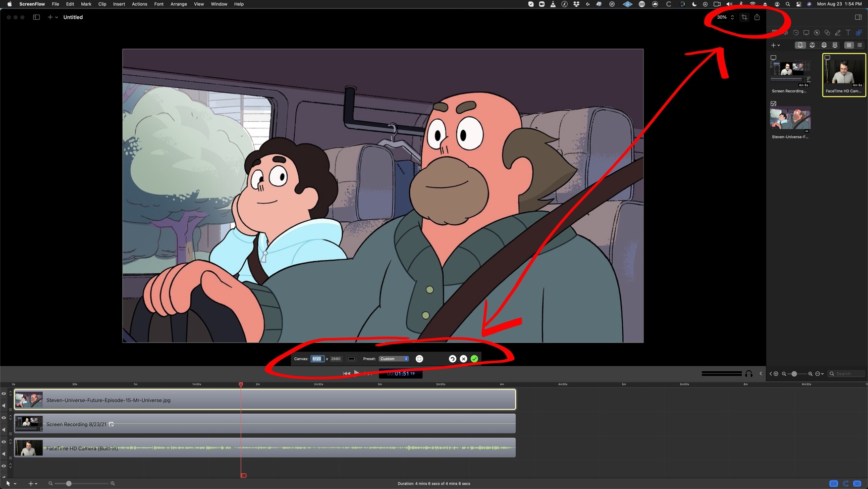Click the timecode display 00:01:51
868x489 pixels.
(401, 374)
